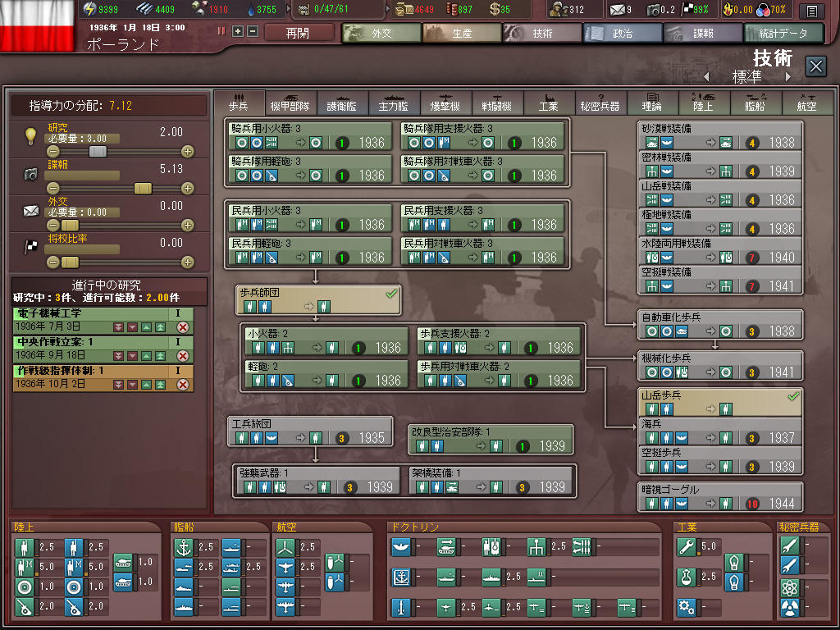
Task: Click right arrow next to 標準
Action: (788, 76)
